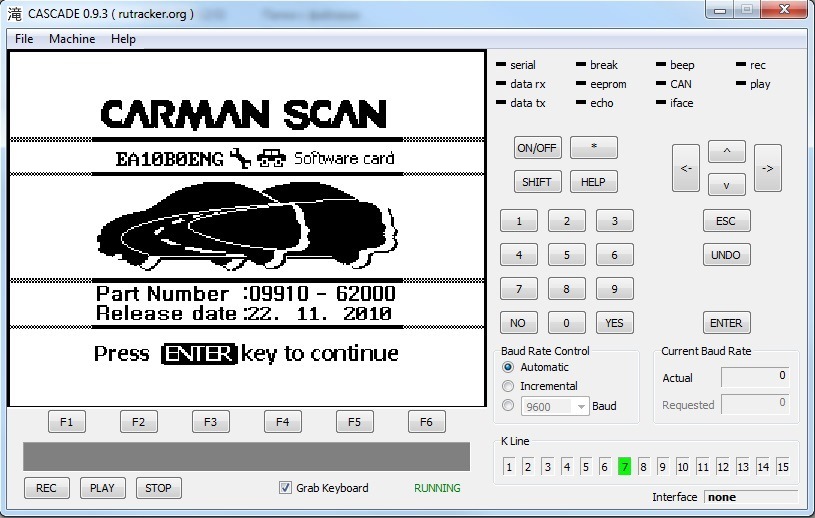Click the asterisk (*) key button
Viewport: 815px width, 518px height.
pos(594,148)
